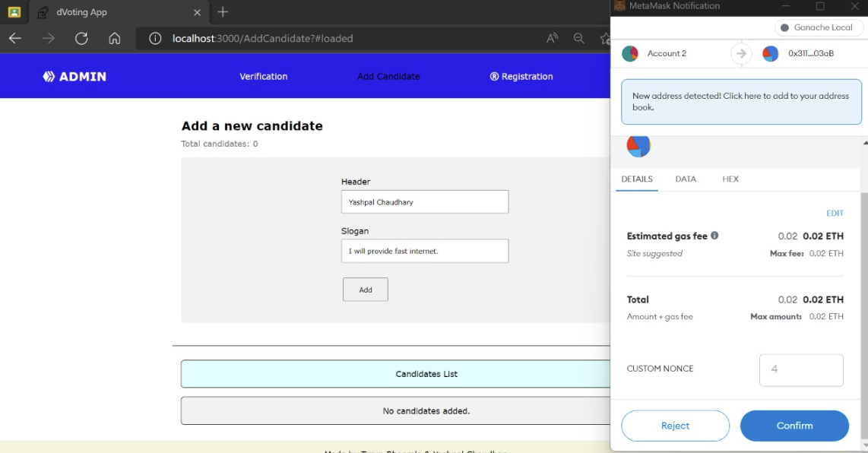Screen dimensions: 868x453
Task: Click EDIT to change the gas fee
Action: 835,213
